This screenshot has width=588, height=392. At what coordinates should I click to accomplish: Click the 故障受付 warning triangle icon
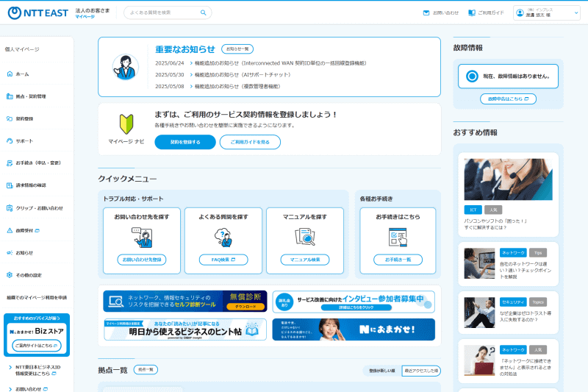click(x=10, y=230)
